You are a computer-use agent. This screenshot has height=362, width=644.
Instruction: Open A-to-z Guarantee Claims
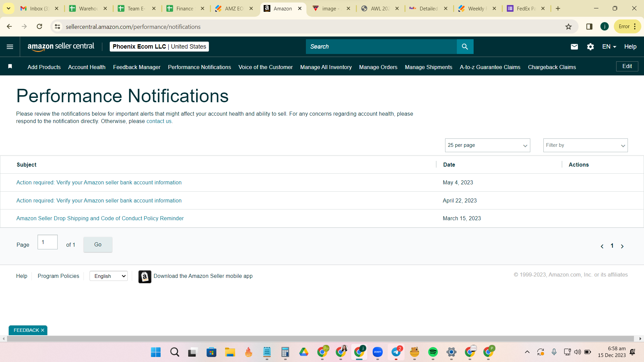click(x=490, y=67)
